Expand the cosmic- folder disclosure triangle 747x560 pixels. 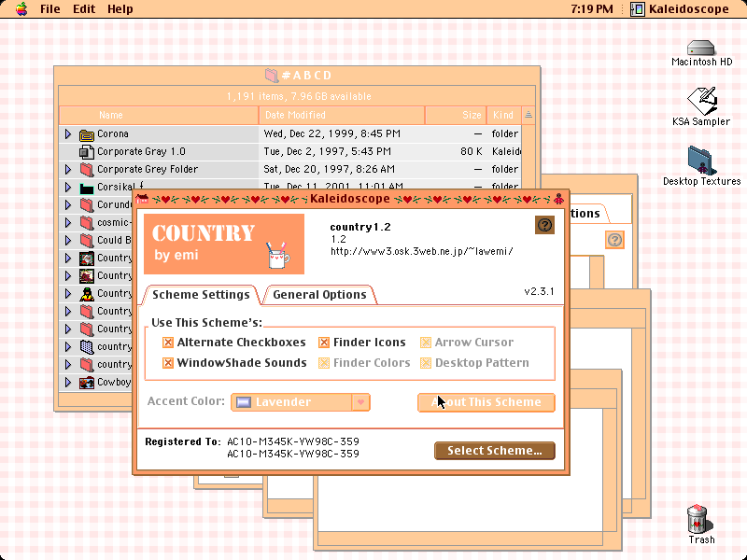[x=68, y=223]
